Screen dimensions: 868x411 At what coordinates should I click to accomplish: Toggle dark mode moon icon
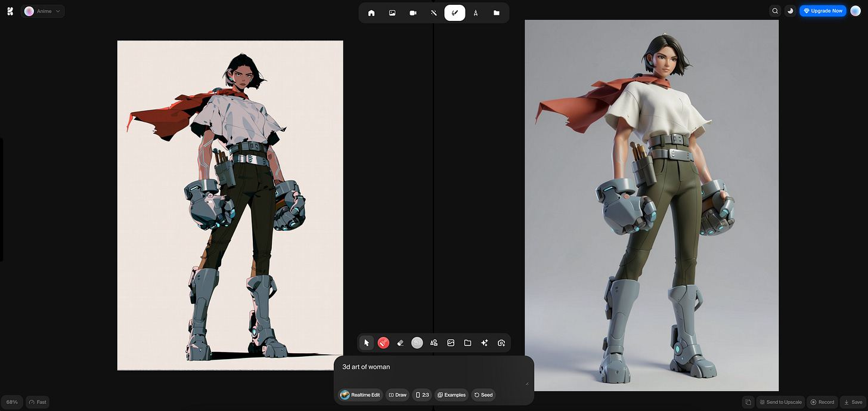point(790,11)
